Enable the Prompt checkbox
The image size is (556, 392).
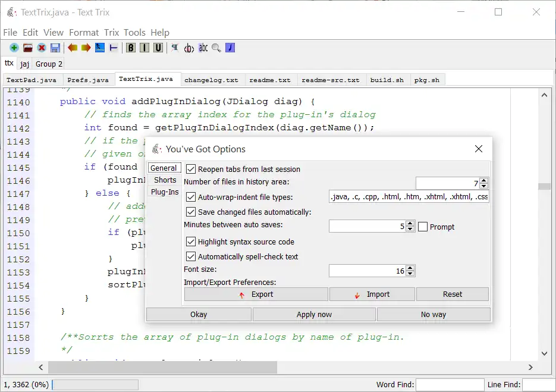pos(423,227)
